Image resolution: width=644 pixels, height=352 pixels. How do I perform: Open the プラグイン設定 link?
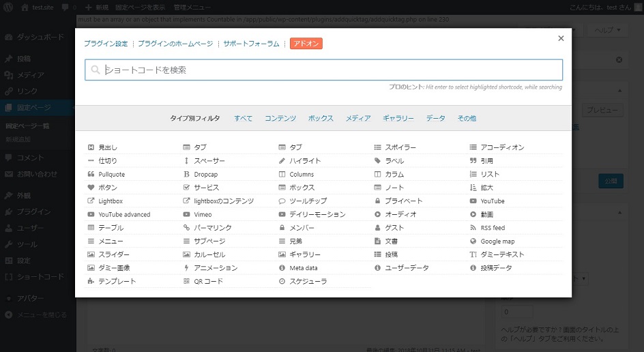tap(106, 44)
